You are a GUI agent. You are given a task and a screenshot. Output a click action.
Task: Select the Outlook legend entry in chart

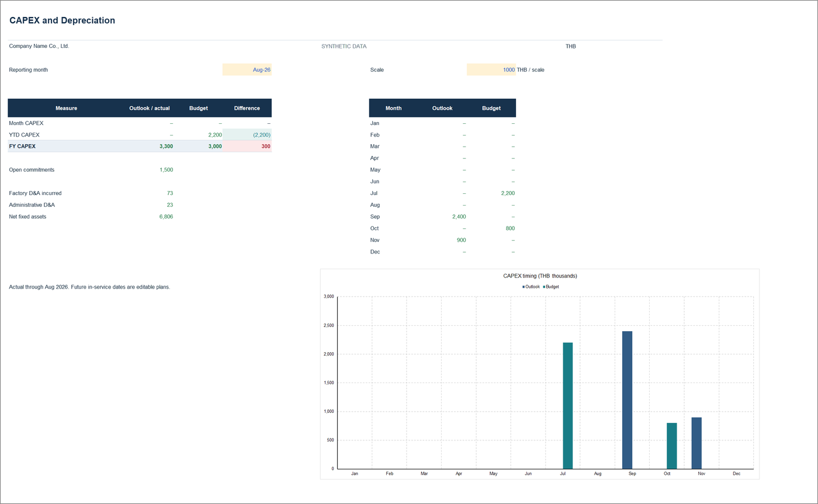tap(531, 287)
